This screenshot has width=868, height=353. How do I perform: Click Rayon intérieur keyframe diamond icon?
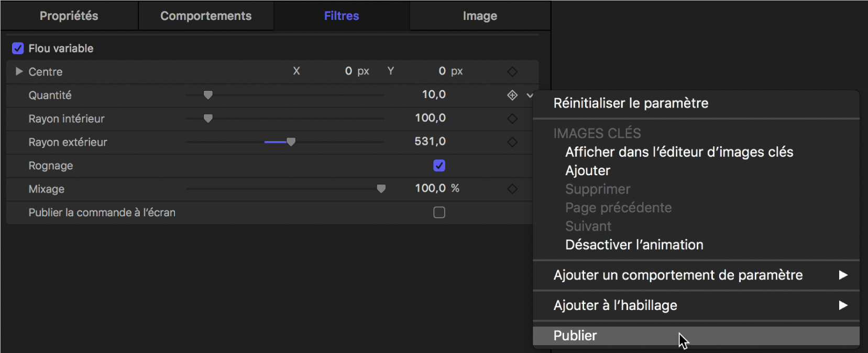512,119
